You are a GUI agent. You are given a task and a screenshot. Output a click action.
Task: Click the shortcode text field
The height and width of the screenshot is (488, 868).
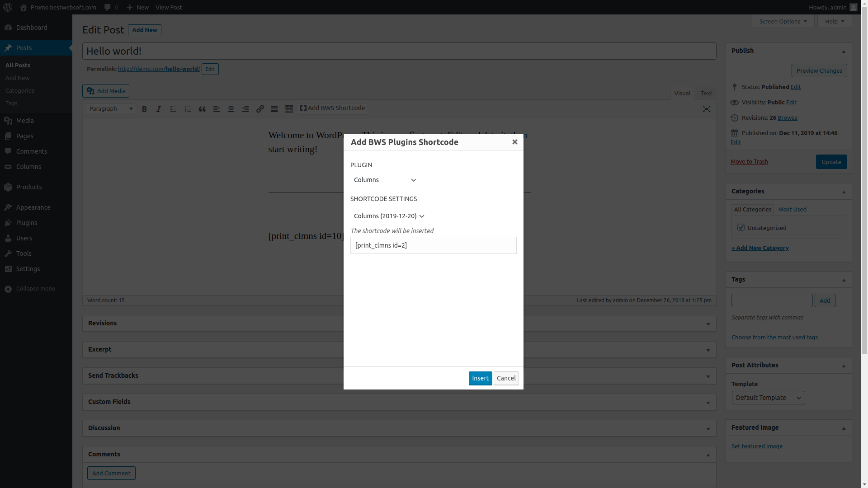pos(433,245)
